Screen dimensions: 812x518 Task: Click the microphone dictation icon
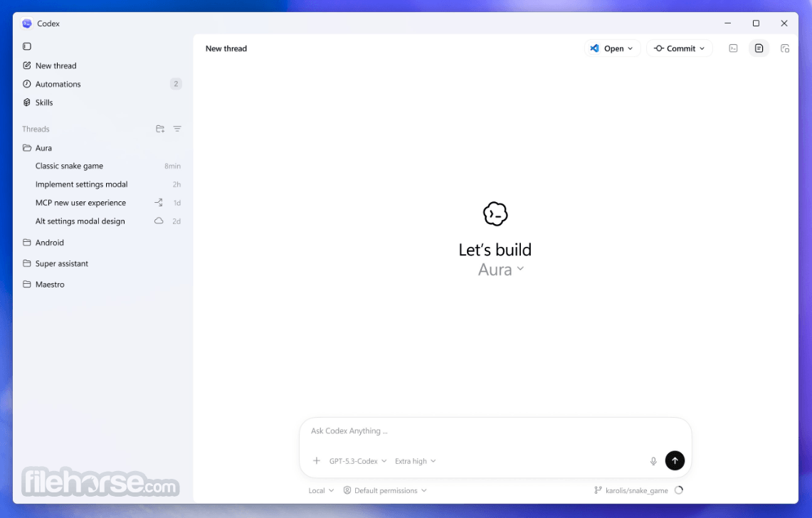[653, 461]
